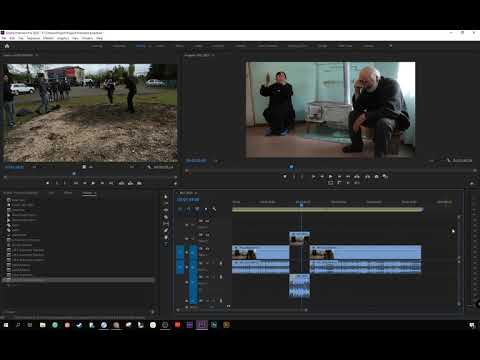Click Mark In in Program monitor

294,177
